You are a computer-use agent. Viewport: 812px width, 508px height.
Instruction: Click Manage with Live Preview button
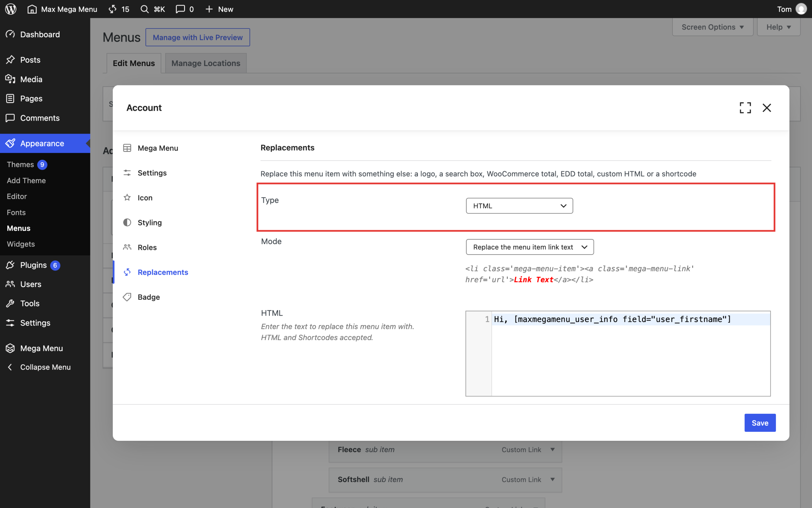tap(198, 37)
